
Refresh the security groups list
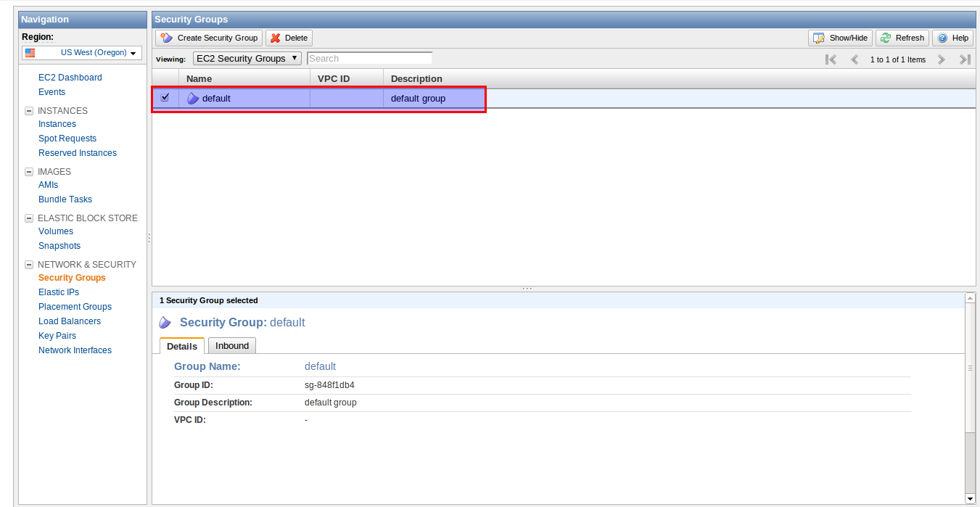[902, 38]
